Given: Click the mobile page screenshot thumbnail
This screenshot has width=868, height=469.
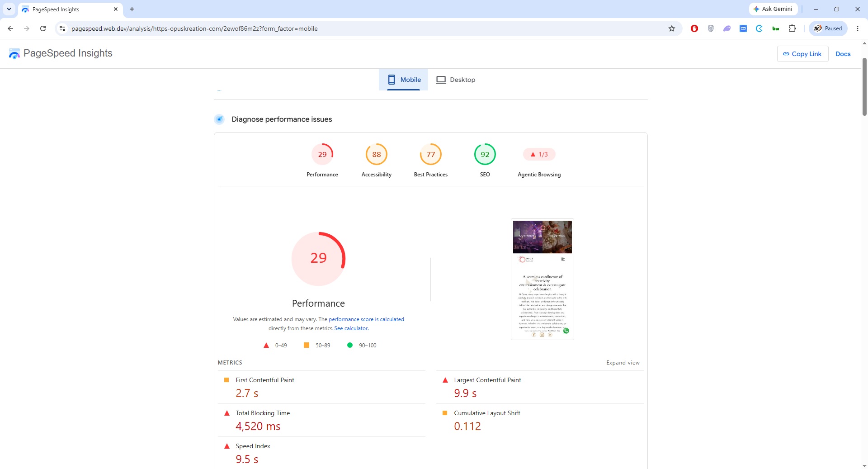Looking at the screenshot, I should tap(542, 279).
